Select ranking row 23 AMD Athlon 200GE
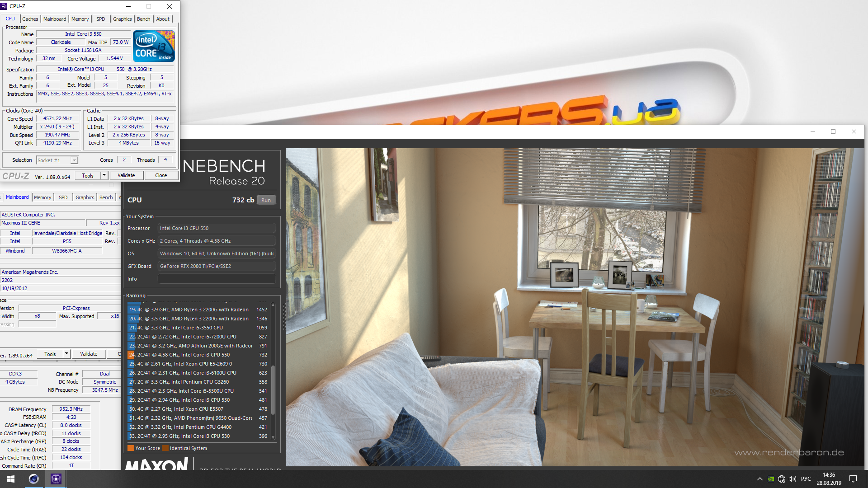The width and height of the screenshot is (868, 488). [198, 346]
